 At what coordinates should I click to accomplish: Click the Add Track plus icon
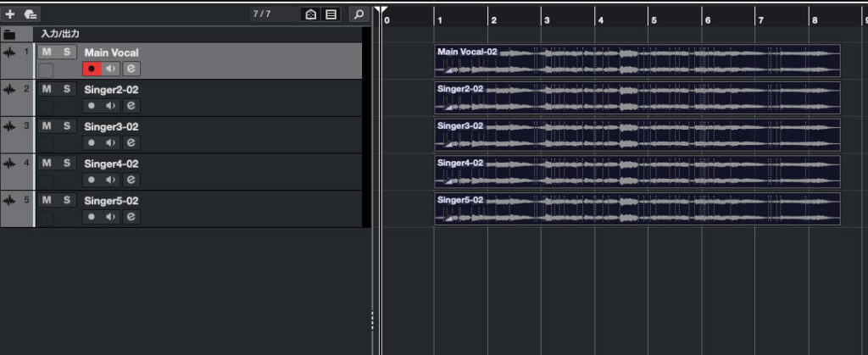pos(10,14)
